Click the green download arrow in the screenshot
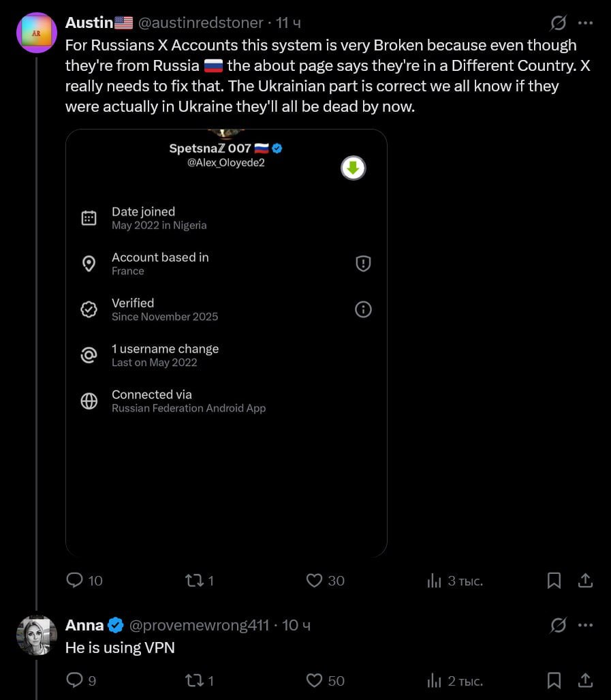Image resolution: width=611 pixels, height=700 pixels. [353, 168]
